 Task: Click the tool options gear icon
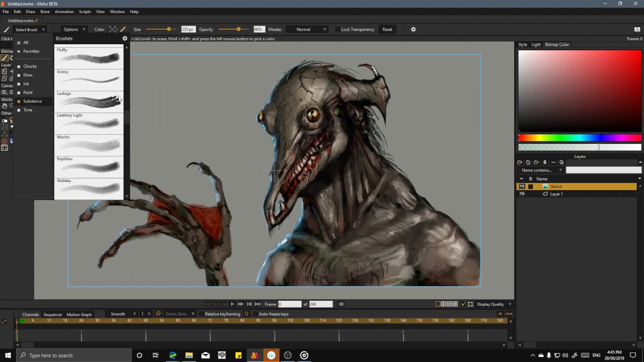point(413,30)
